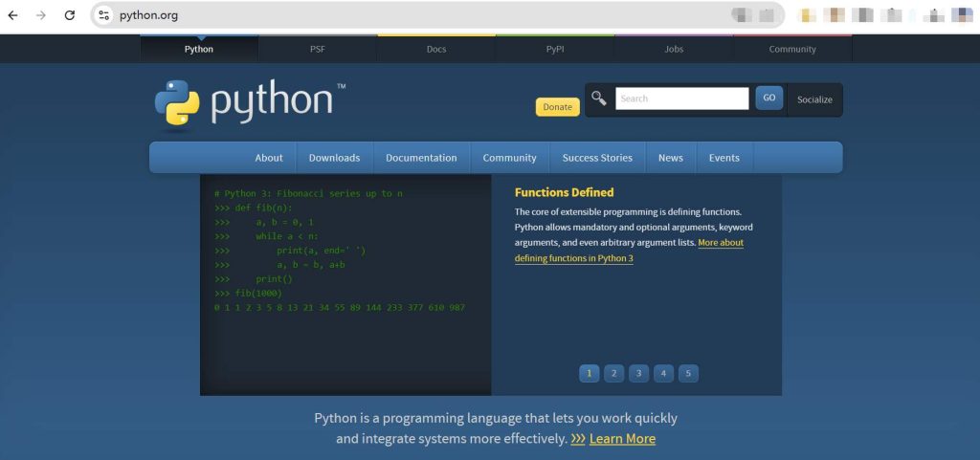Open the Socialize menu
Viewport: 980px width, 460px height.
click(x=814, y=99)
